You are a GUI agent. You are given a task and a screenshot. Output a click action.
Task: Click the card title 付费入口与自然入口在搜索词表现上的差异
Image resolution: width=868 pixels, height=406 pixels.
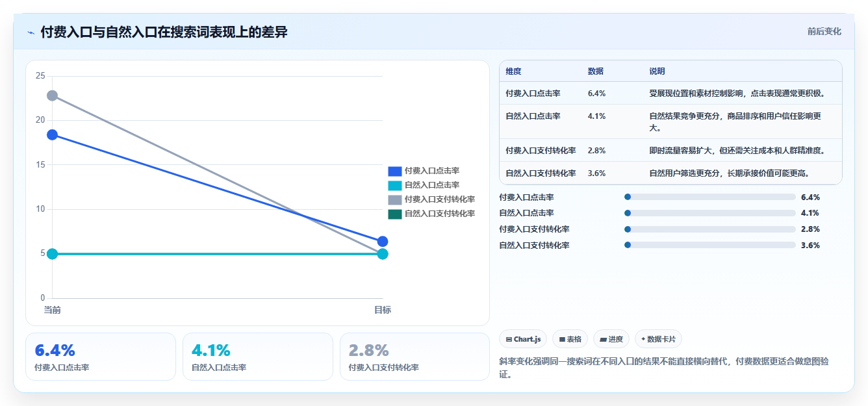(x=164, y=32)
